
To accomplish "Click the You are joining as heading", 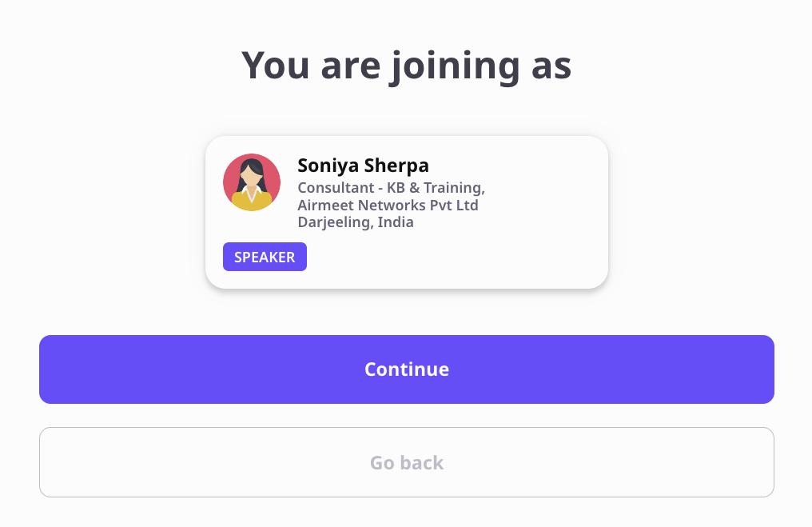I will [407, 66].
